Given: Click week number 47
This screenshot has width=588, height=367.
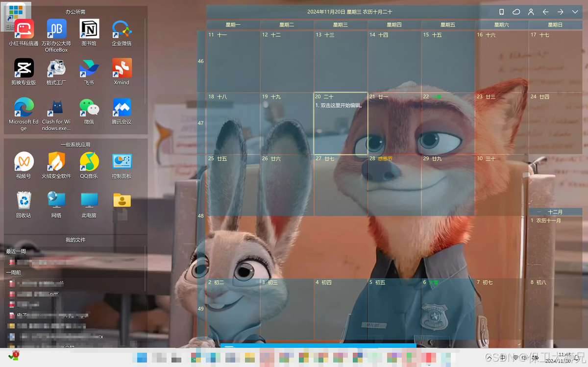Looking at the screenshot, I should click(201, 123).
